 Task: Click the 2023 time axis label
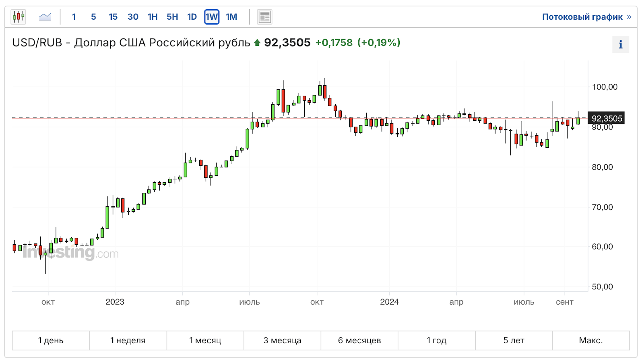[x=115, y=302]
